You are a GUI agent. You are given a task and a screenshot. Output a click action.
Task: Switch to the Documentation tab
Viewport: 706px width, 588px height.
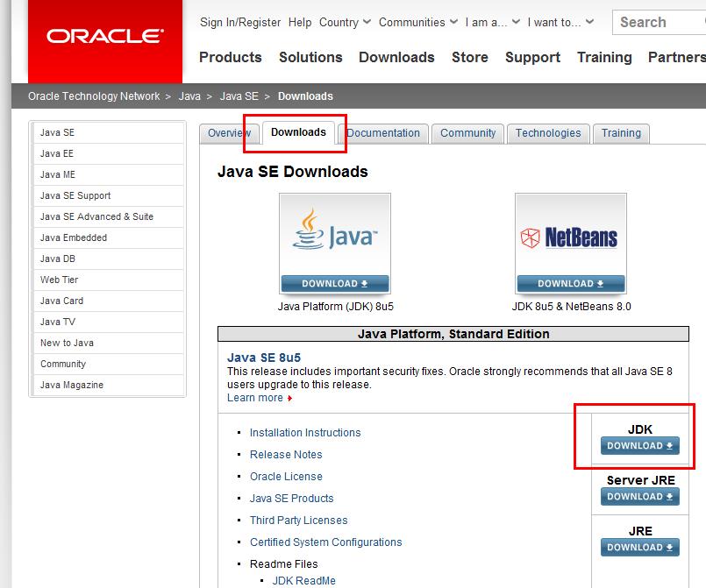tap(383, 133)
